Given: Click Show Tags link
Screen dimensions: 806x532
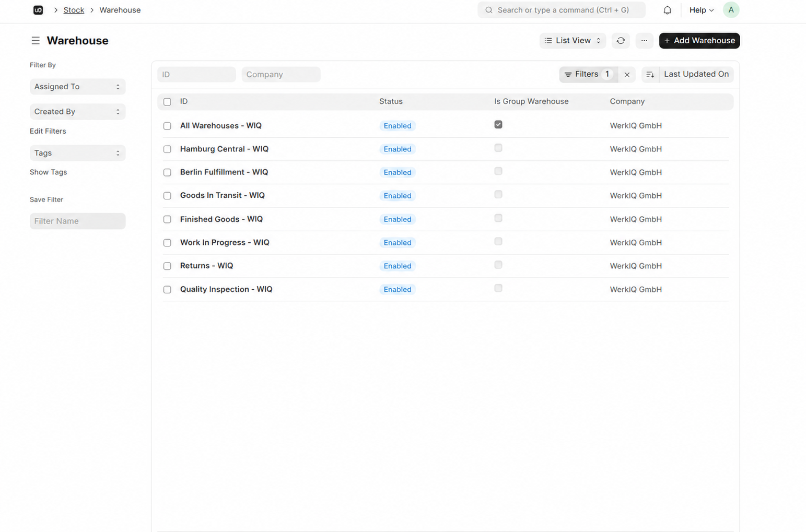Looking at the screenshot, I should (48, 172).
